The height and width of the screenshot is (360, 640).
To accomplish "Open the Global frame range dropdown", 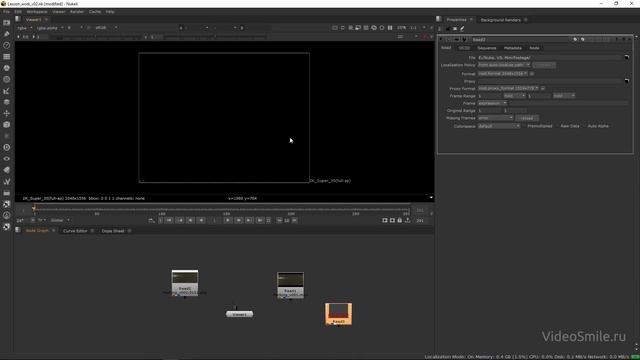I will [x=60, y=220].
